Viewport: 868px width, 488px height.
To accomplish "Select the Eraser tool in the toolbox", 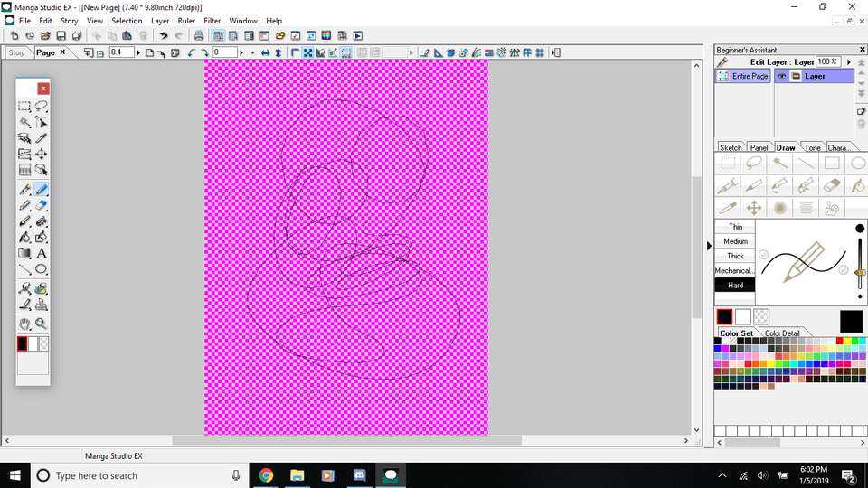I will click(x=42, y=205).
